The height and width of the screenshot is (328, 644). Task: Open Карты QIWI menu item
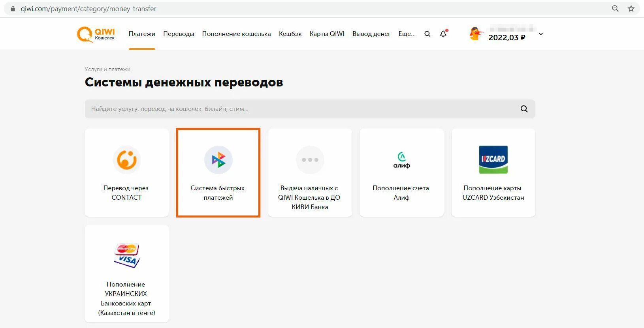coord(327,34)
